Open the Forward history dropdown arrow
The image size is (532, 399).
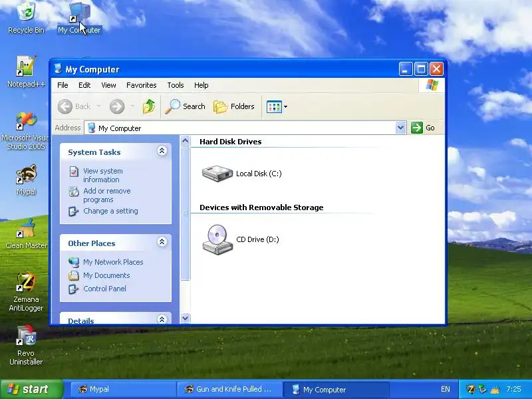(x=132, y=106)
